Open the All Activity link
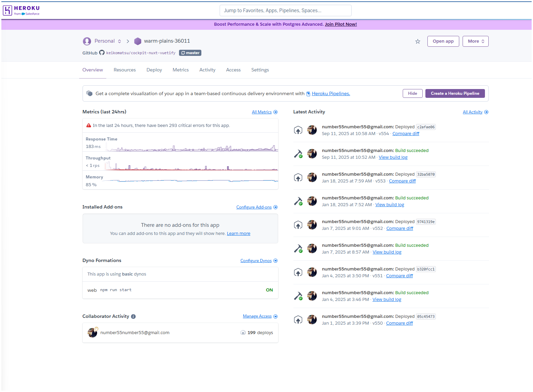The width and height of the screenshot is (533, 392). [472, 112]
